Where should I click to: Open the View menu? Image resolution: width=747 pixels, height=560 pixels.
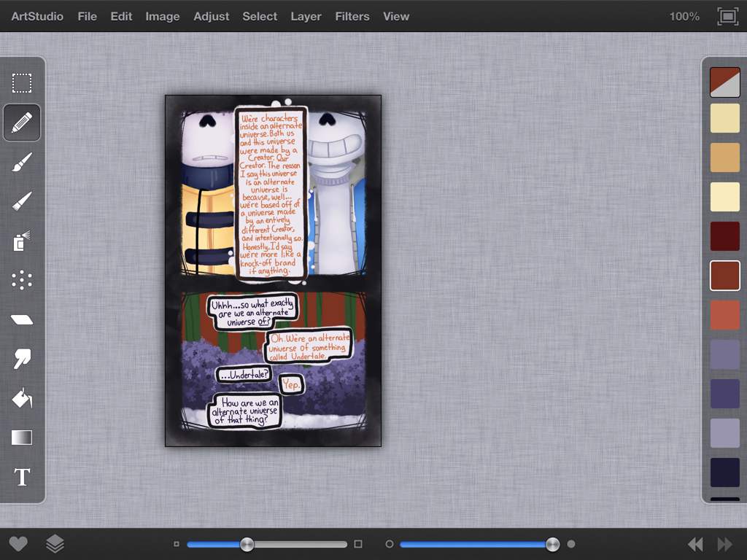click(396, 16)
